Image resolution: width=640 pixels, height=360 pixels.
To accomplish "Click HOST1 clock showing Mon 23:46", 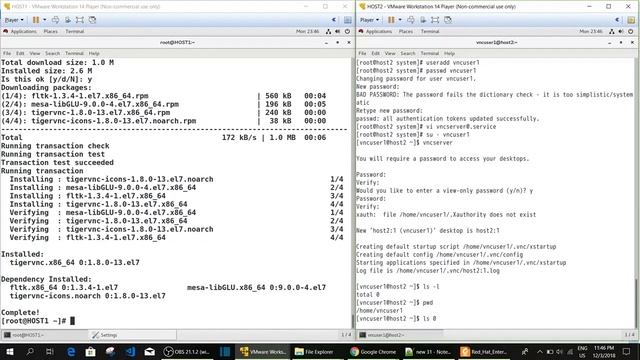I will click(x=307, y=31).
